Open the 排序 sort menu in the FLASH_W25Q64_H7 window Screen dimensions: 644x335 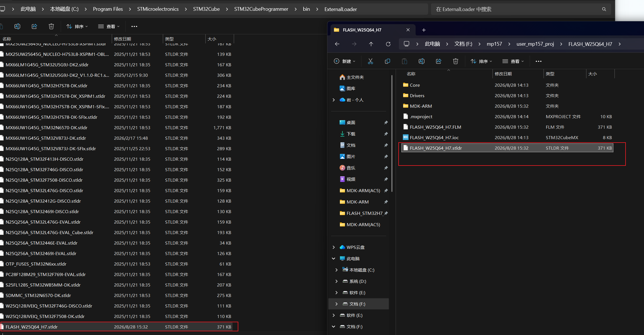(x=481, y=61)
